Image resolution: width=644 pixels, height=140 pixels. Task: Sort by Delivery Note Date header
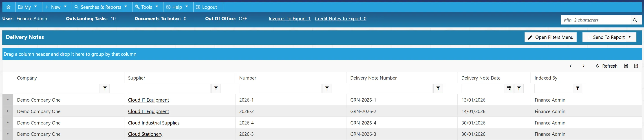click(481, 78)
